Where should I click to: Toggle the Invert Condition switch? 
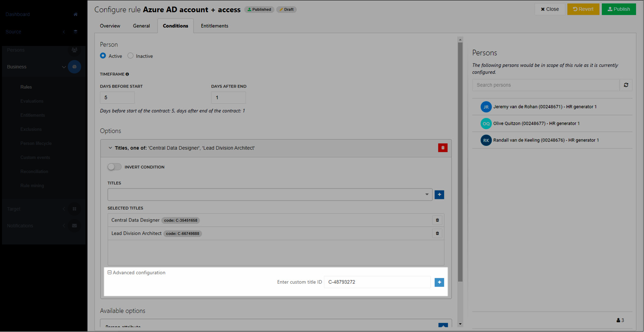pos(114,167)
